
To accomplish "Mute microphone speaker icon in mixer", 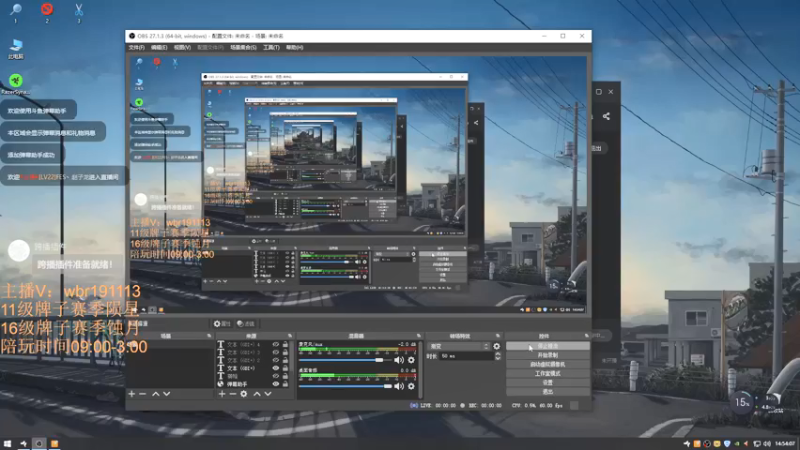I will tap(399, 360).
